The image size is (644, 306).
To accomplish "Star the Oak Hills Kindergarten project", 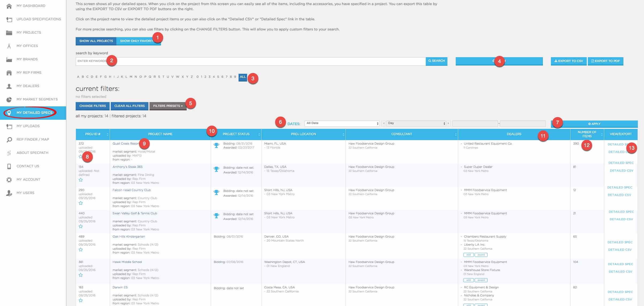I will (81, 250).
